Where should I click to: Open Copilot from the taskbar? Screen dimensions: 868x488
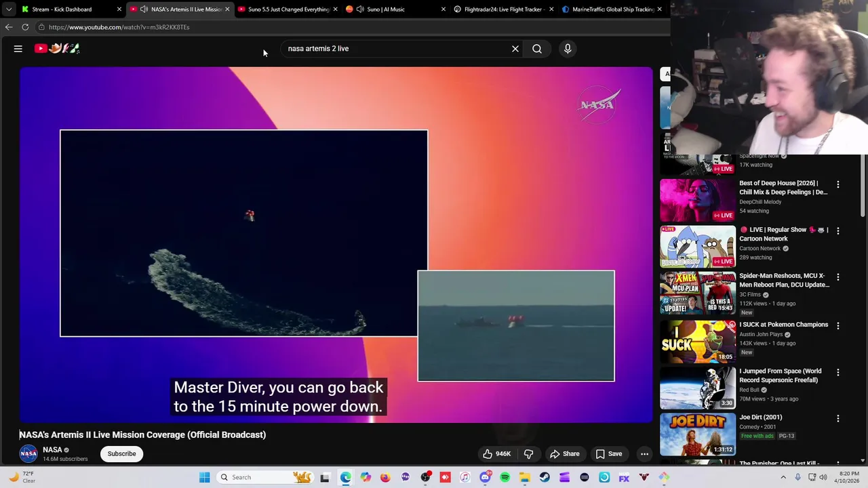(366, 478)
